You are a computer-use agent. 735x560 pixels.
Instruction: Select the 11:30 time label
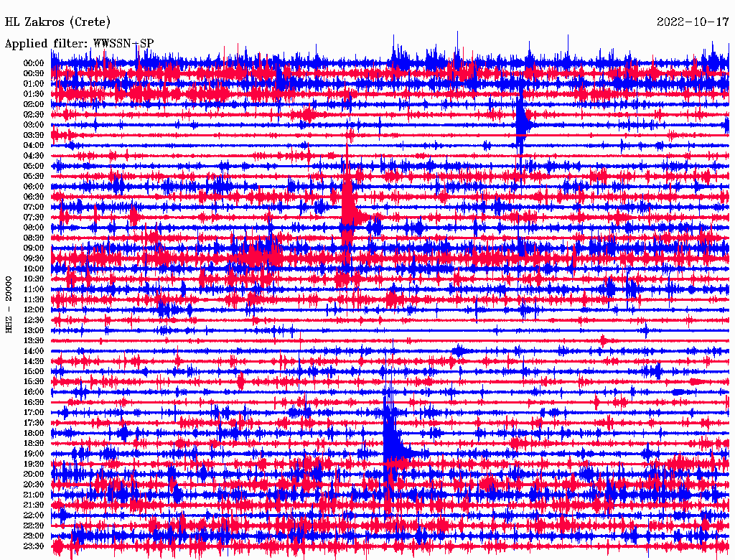click(x=34, y=299)
